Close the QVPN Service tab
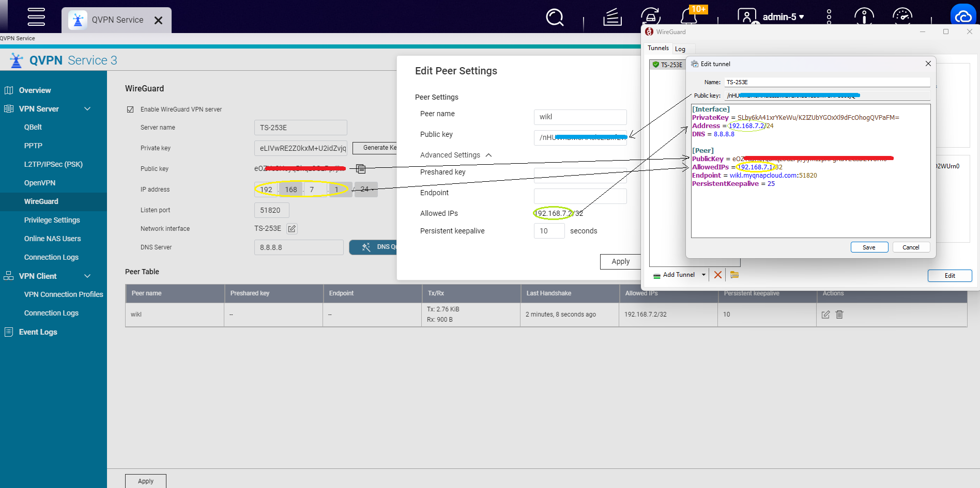 (x=159, y=20)
